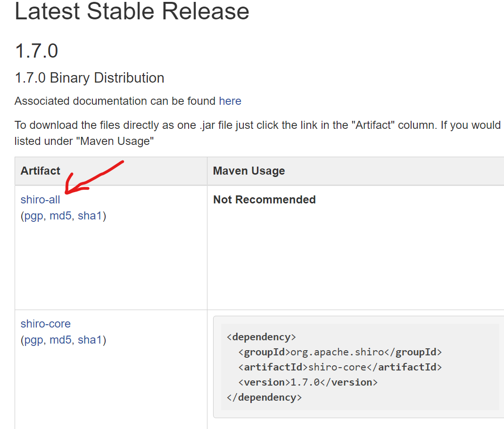This screenshot has width=504, height=429.
Task: Open the md5 checksum for shiro-all
Action: (x=60, y=216)
